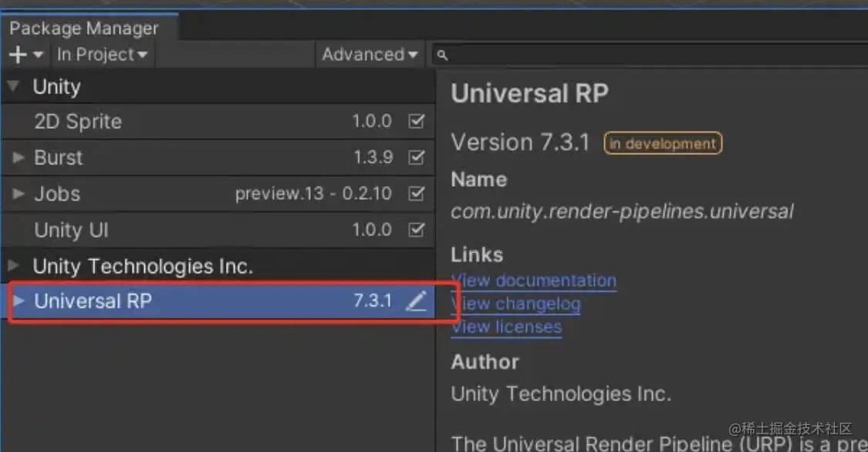
Task: Select the Unity UI package
Action: pos(71,230)
